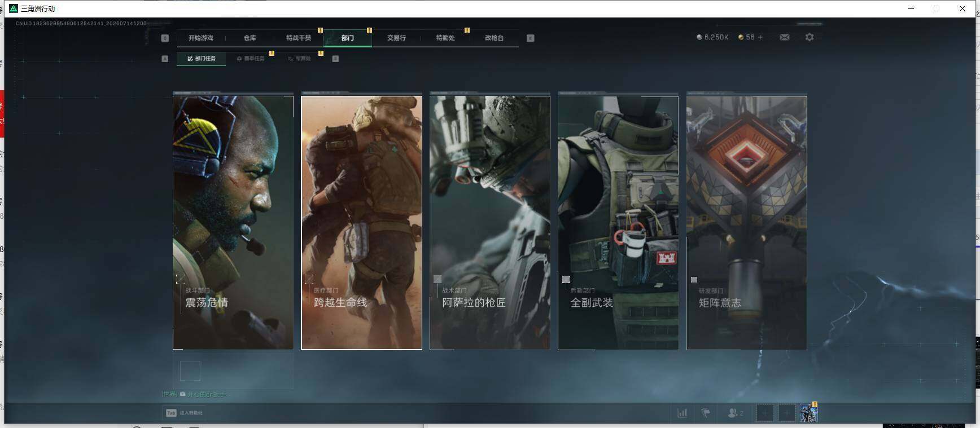The height and width of the screenshot is (428, 980).
Task: Click the gold coin icon showing 58
Action: pyautogui.click(x=741, y=37)
